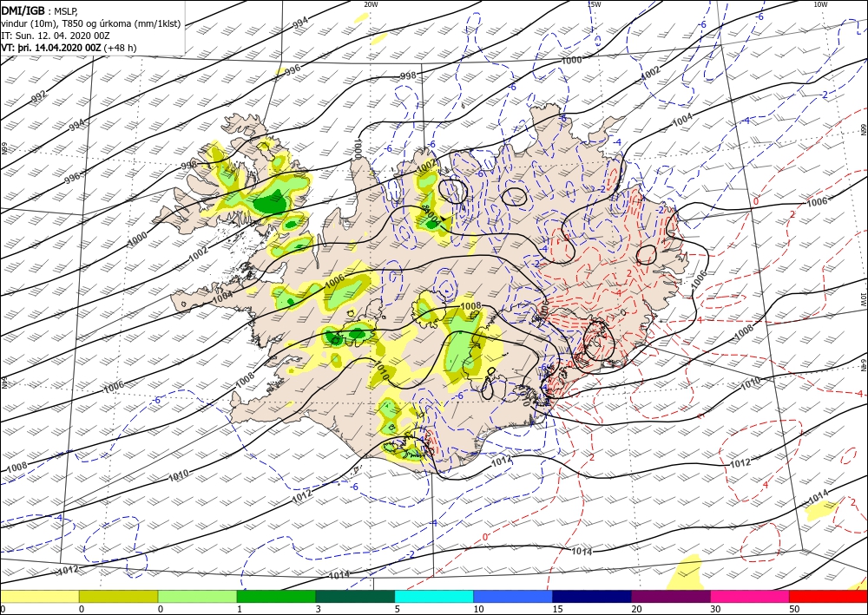The image size is (868, 615).
Task: Click the '20W' longitude label
Action: (x=371, y=4)
